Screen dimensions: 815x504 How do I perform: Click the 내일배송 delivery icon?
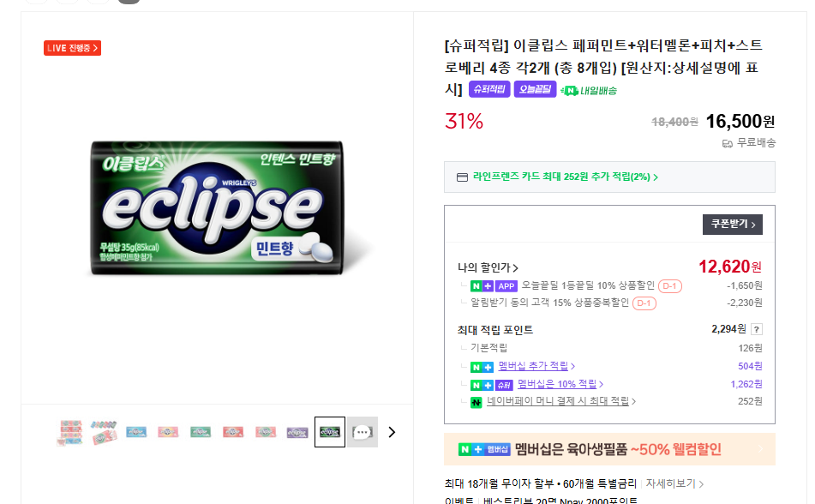[589, 90]
